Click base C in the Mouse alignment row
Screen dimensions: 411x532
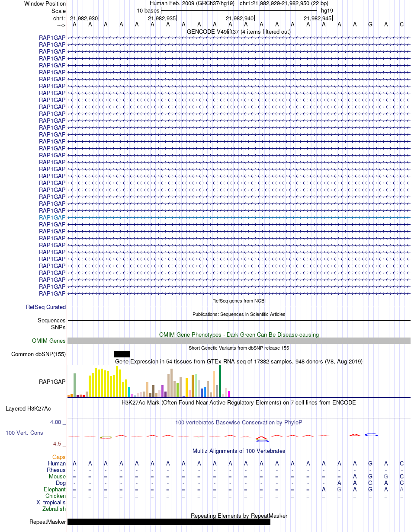point(402,476)
